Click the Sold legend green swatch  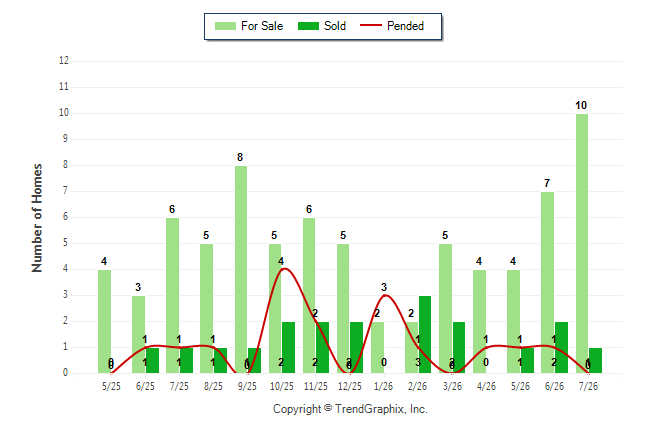point(309,26)
